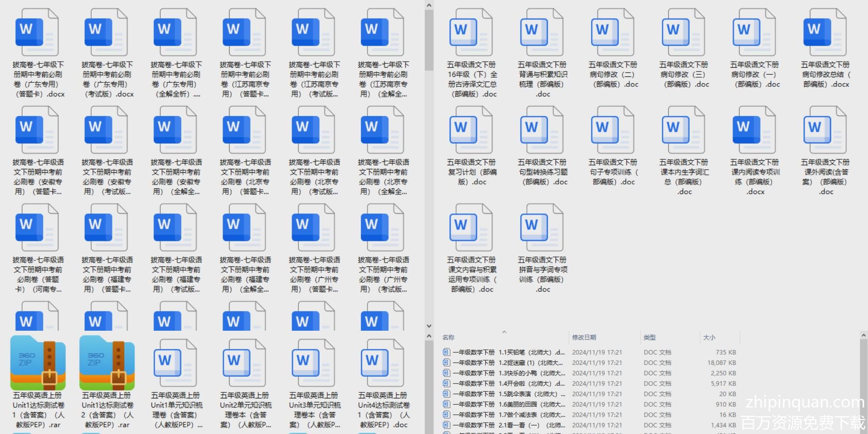Open 五年级语文下册 病句修改总结 docx icon
This screenshot has height=434, width=868.
click(x=825, y=33)
